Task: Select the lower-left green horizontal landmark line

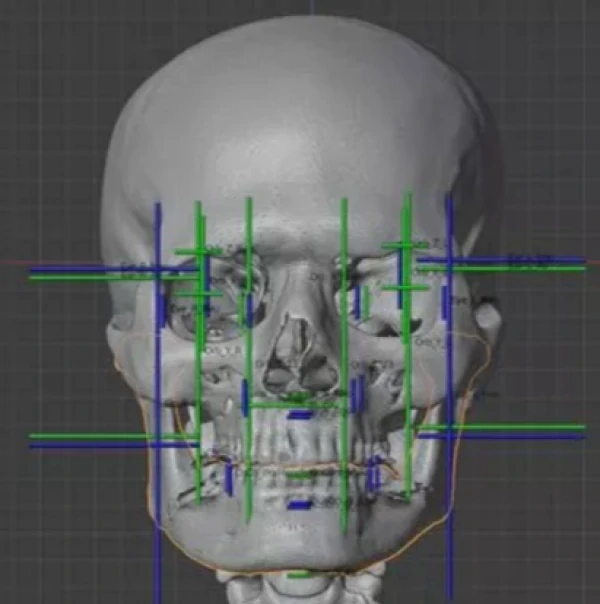Action: tap(100, 436)
